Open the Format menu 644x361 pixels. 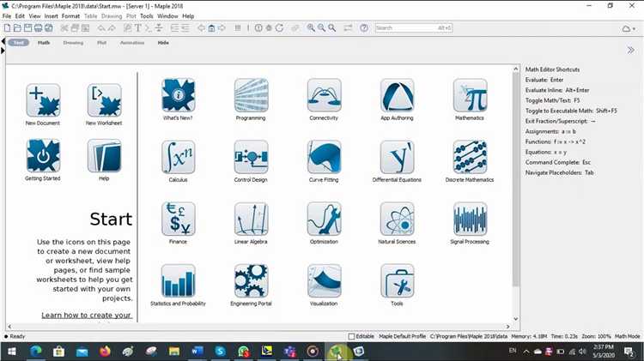tap(70, 16)
